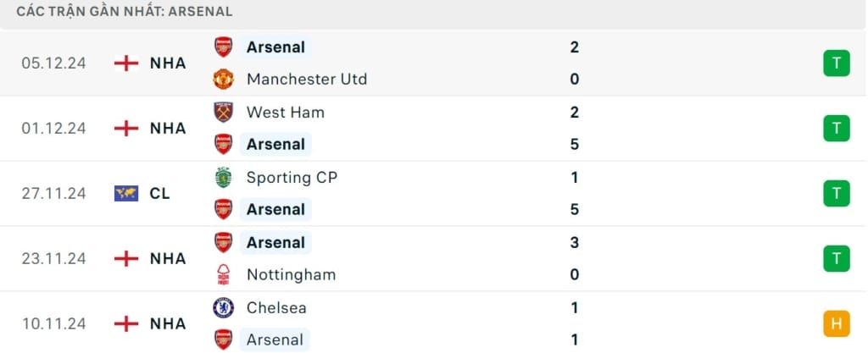Viewport: 868px width, 353px height.
Task: Select the 23.11.24 match date
Action: coord(54,258)
